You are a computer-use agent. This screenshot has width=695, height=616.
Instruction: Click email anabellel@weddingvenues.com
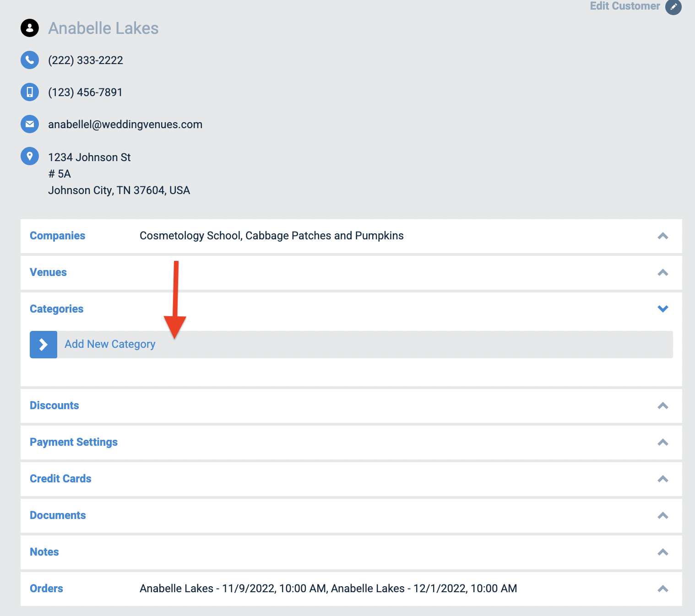[125, 124]
